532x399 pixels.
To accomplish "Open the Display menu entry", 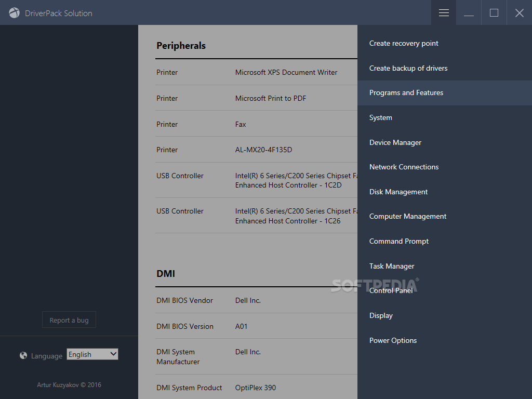I will click(445, 315).
